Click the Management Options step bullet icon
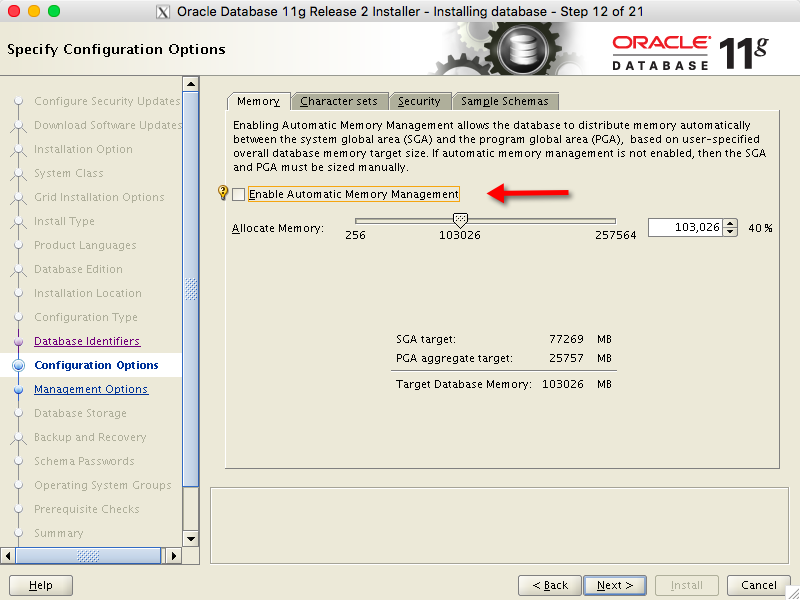 tap(18, 390)
